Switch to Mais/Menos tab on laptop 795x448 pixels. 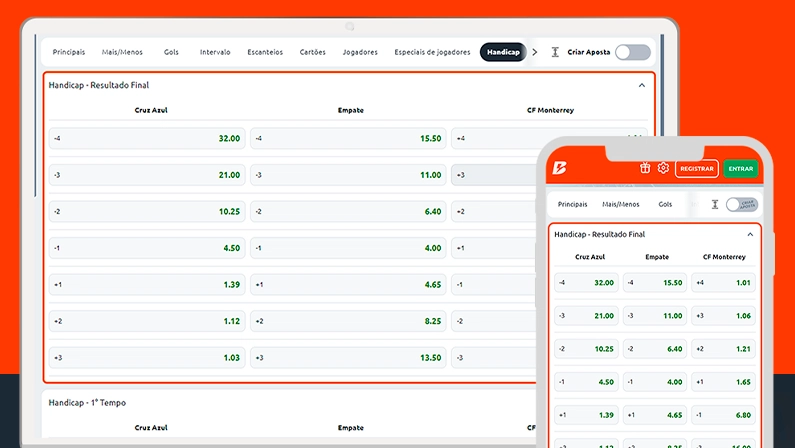[122, 52]
